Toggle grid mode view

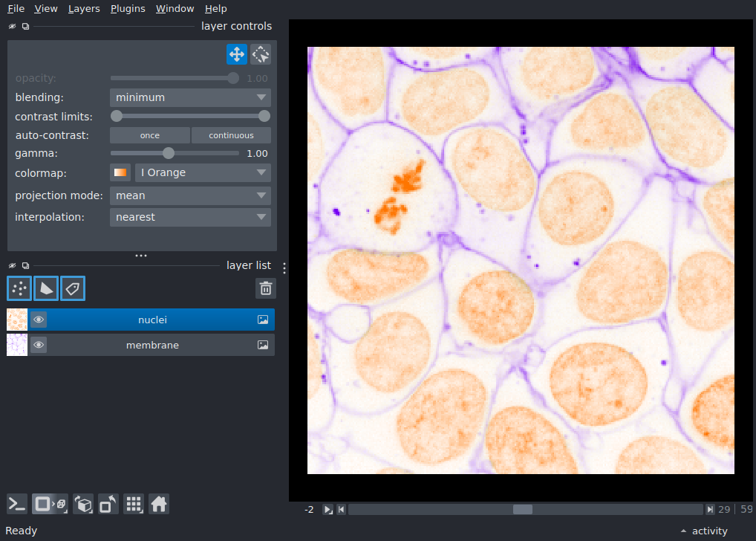tap(134, 505)
